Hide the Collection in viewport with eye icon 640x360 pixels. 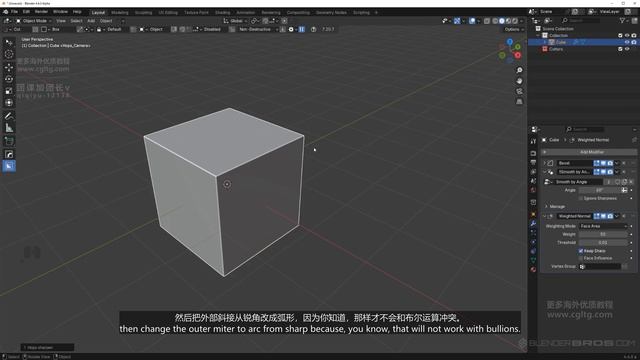tap(627, 36)
